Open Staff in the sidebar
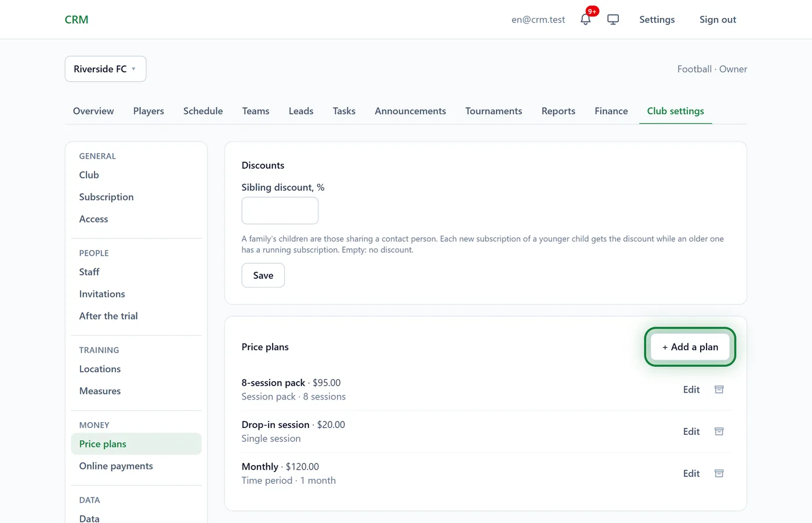The width and height of the screenshot is (812, 523). click(x=136, y=272)
